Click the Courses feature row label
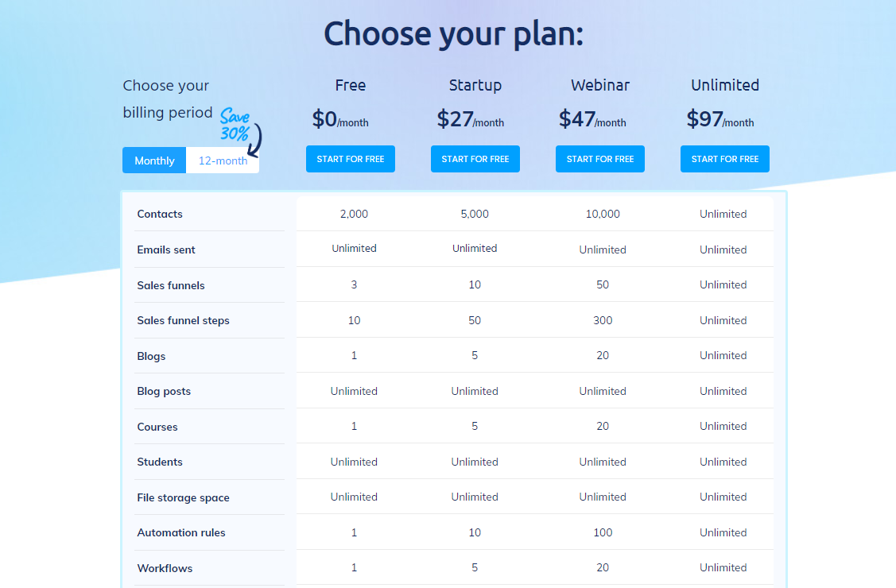The width and height of the screenshot is (896, 588). tap(157, 426)
